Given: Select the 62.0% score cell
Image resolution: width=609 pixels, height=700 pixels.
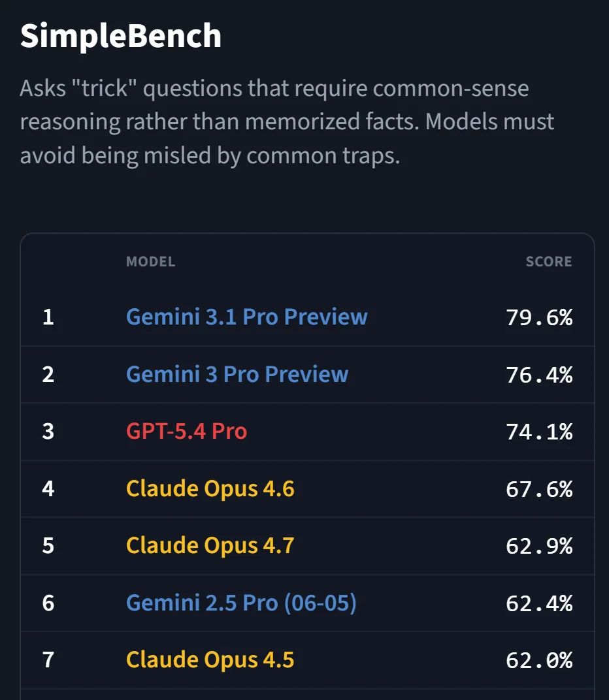Looking at the screenshot, I should (x=539, y=660).
